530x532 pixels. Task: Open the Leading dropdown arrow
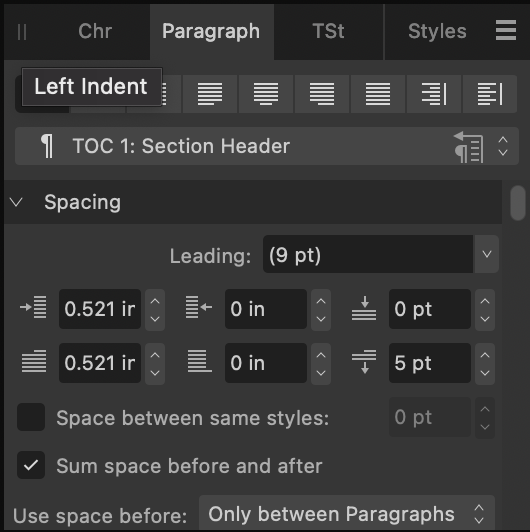(487, 254)
